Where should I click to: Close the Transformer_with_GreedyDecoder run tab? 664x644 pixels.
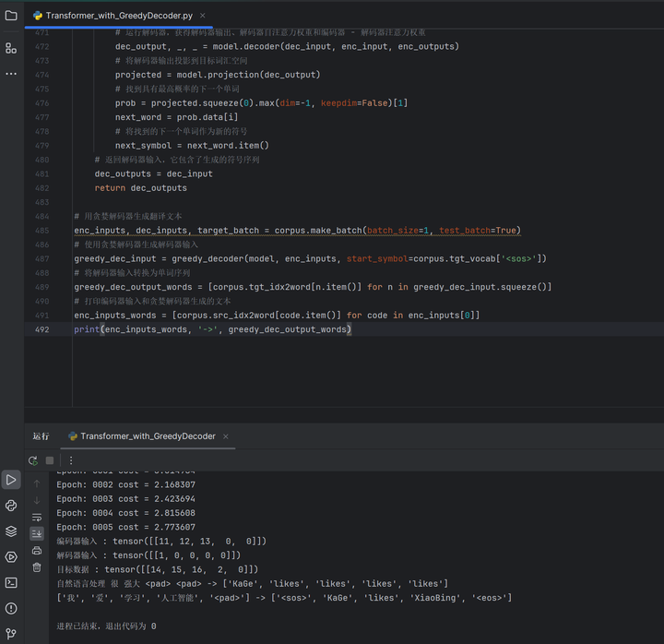(226, 436)
